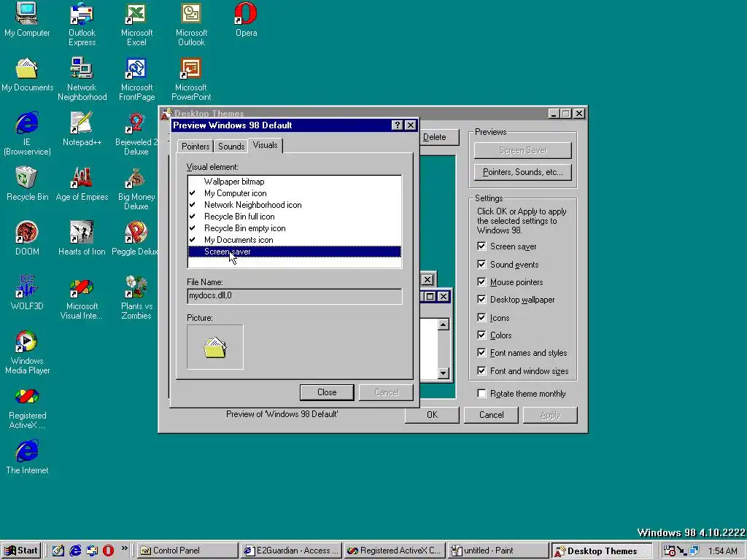Open Outlook Express from quick launch bar
The width and height of the screenshot is (747, 560).
coord(92,551)
